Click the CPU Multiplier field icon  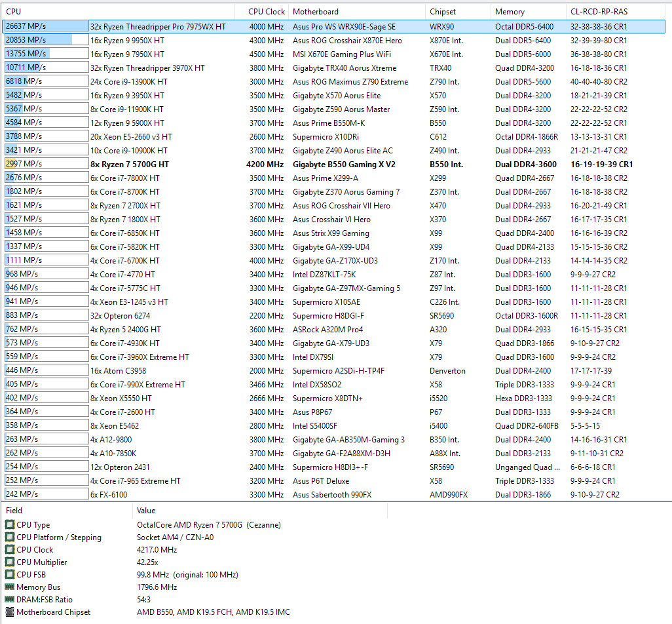point(9,562)
